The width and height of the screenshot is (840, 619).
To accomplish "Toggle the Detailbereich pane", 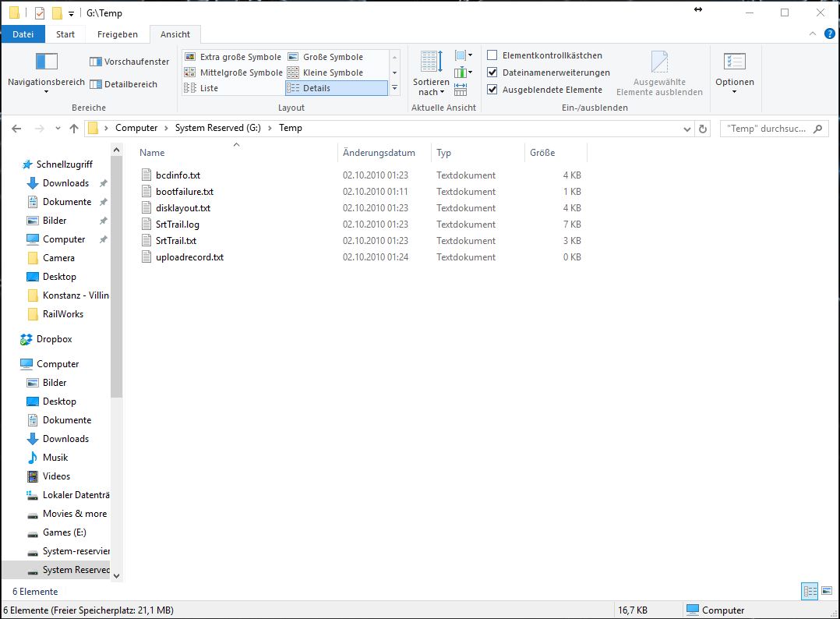I will tap(124, 84).
